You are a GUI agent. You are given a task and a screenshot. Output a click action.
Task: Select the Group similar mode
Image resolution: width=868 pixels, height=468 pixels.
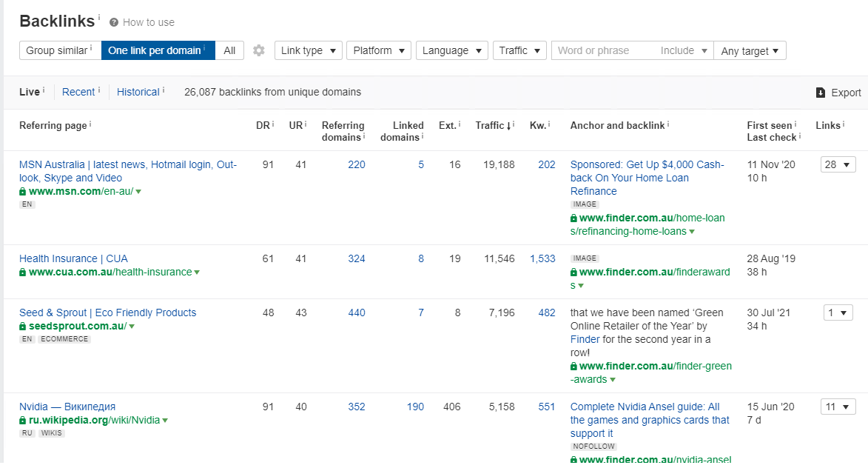[x=60, y=50]
